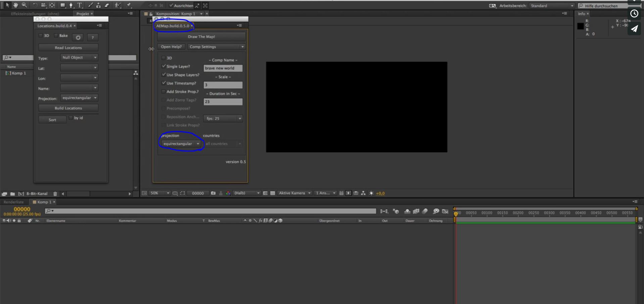
Task: Open the Type Null Object dropdown
Action: [79, 58]
